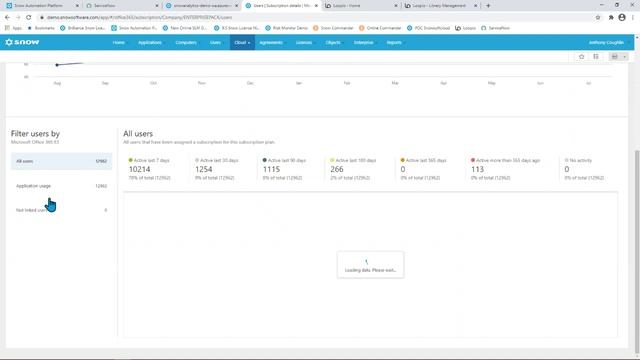Open the Chrome profile avatar icon
Image resolution: width=640 pixels, height=360 pixels.
point(622,17)
